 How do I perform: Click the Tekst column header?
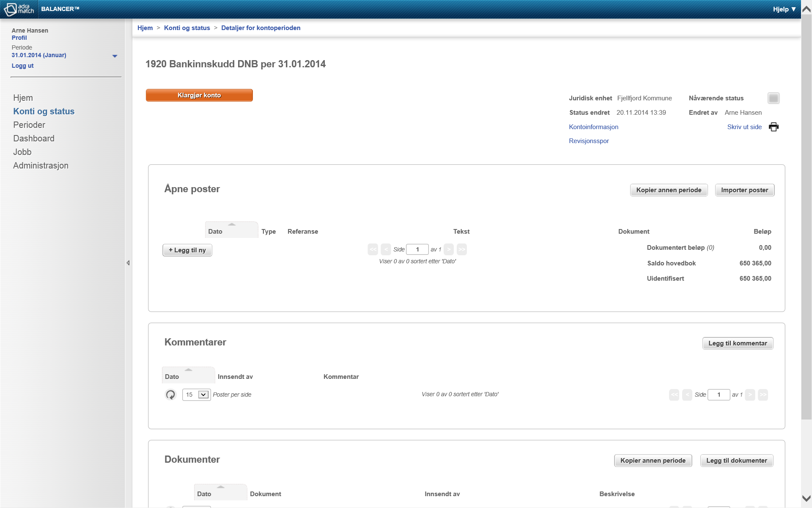(x=461, y=232)
